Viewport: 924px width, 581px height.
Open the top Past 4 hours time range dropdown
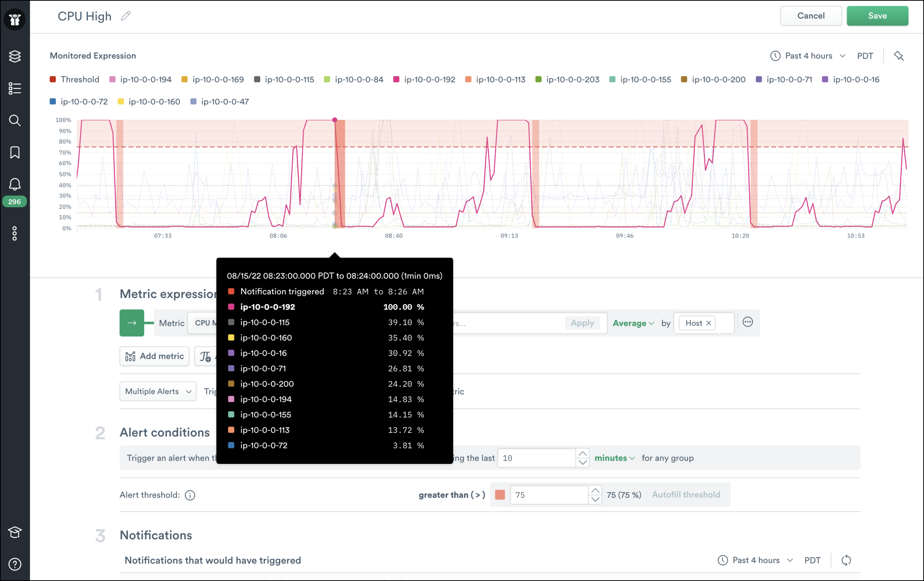click(x=808, y=56)
